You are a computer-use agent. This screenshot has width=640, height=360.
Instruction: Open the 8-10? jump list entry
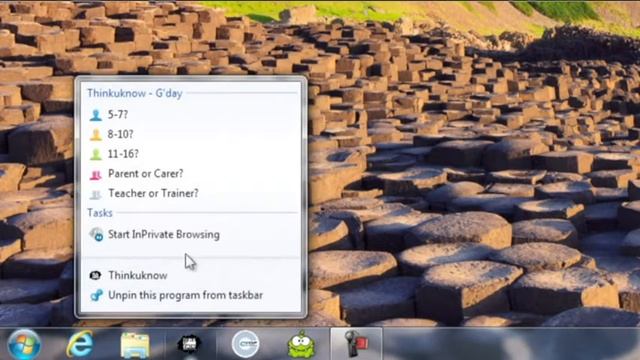121,134
